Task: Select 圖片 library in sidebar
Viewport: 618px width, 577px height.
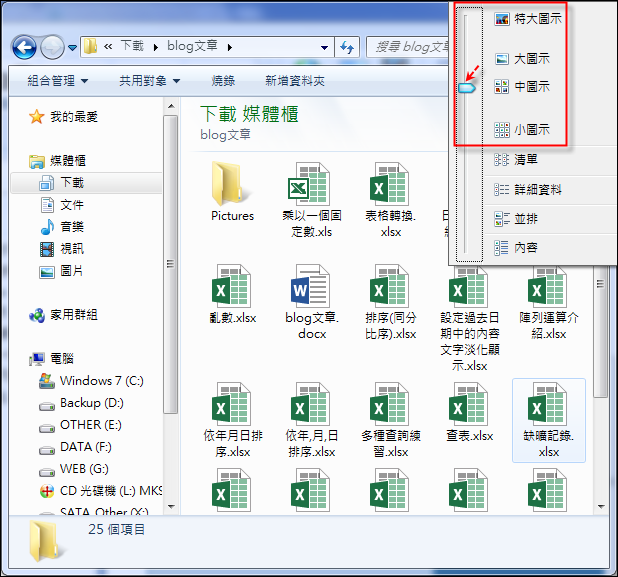Action: pos(61,271)
